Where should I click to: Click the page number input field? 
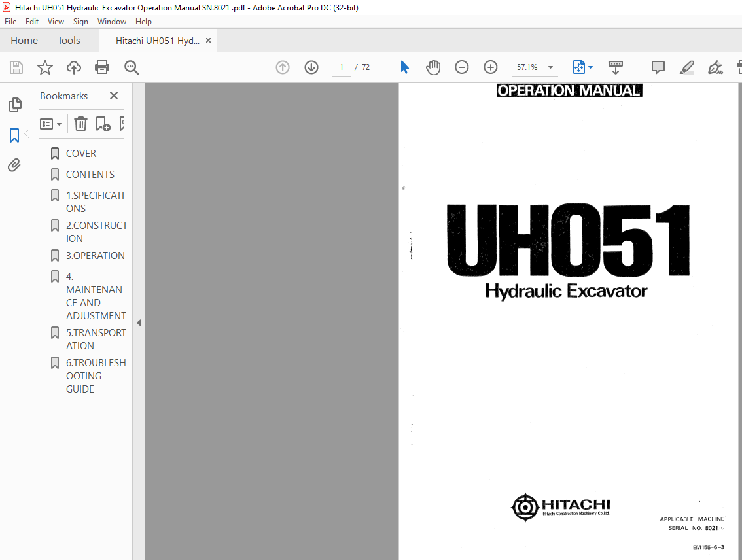tap(341, 67)
